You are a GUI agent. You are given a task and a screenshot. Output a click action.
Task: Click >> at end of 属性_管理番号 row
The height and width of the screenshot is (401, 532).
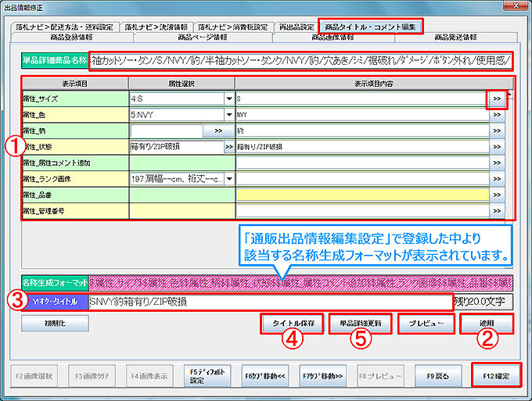click(x=497, y=211)
